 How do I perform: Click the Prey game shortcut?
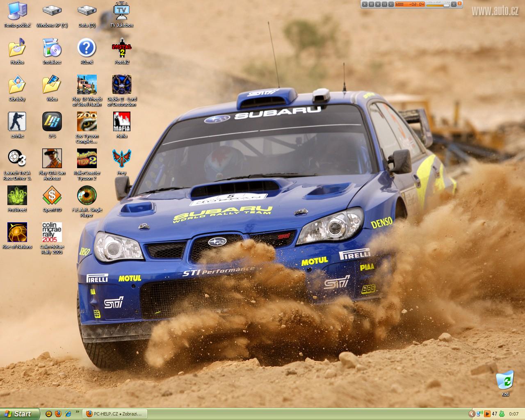pos(122,159)
